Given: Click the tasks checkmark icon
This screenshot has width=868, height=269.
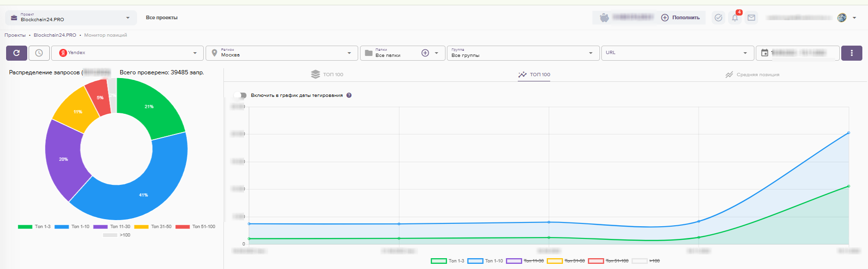Looking at the screenshot, I should (718, 18).
